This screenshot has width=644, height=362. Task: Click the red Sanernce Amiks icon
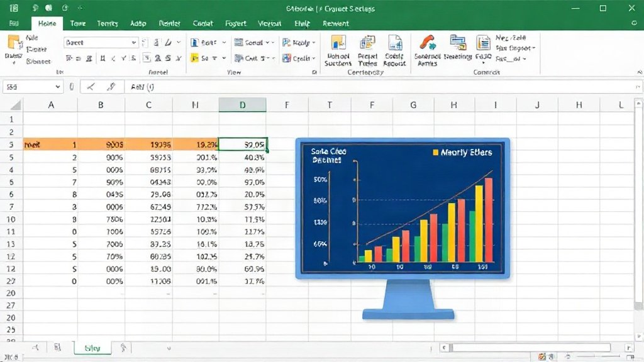click(427, 43)
